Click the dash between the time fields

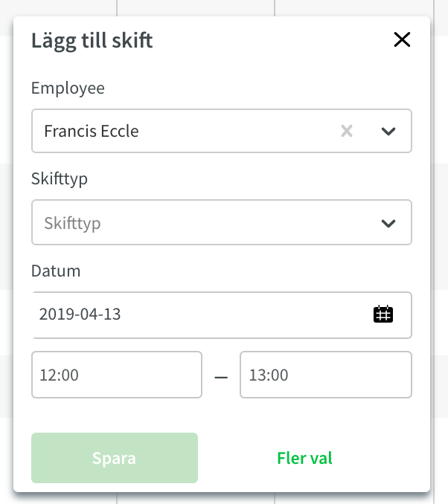coord(221,377)
